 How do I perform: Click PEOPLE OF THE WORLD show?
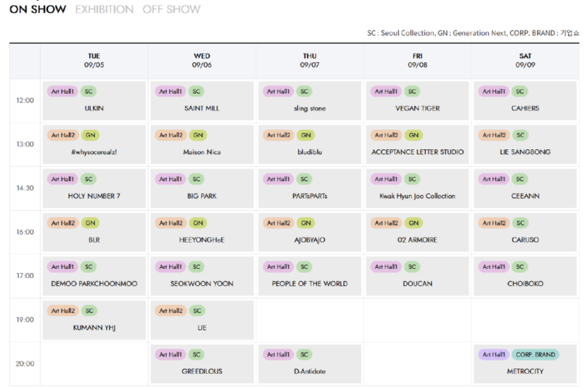point(309,276)
